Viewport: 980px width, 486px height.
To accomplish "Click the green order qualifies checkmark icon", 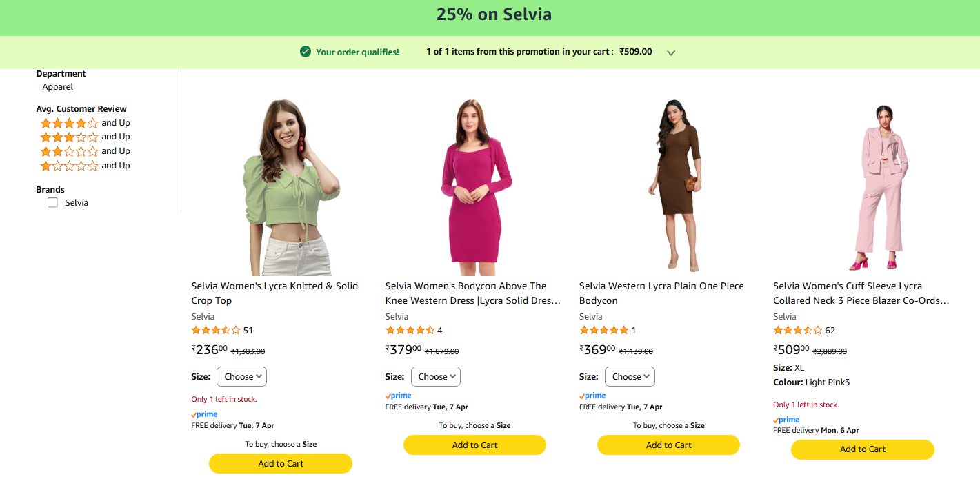I will pyautogui.click(x=306, y=52).
